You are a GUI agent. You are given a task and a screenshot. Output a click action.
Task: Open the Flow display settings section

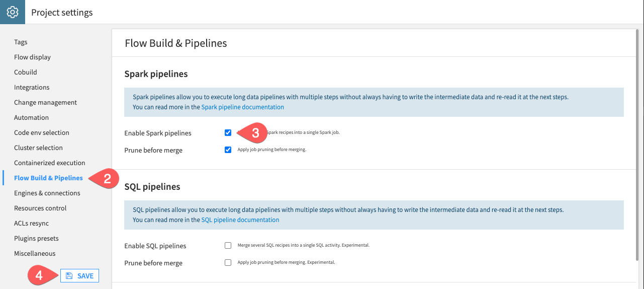coord(32,57)
